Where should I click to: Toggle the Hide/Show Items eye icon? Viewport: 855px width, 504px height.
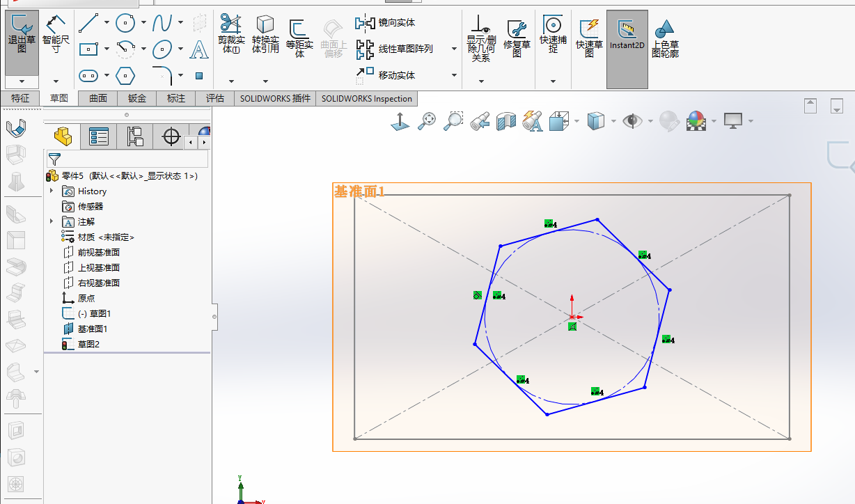coord(632,121)
